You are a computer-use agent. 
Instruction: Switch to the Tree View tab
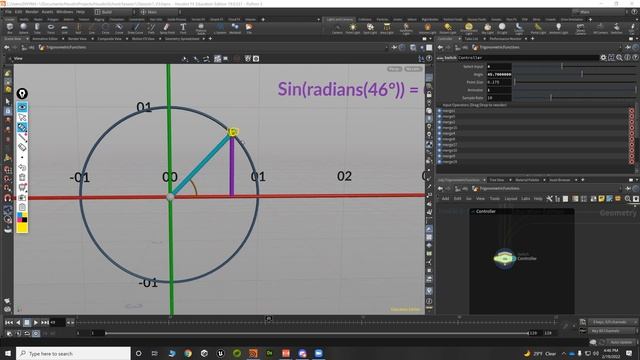[x=497, y=180]
